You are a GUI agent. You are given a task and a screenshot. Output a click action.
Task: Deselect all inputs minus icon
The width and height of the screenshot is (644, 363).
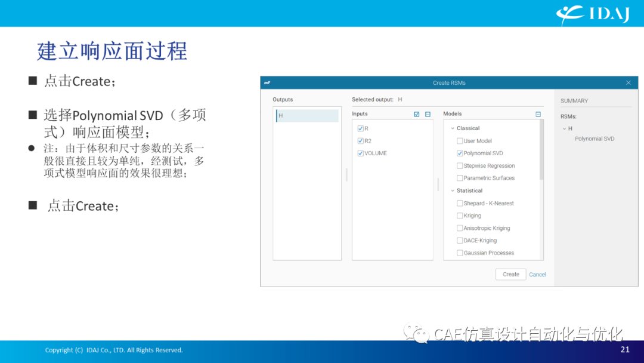tap(428, 114)
